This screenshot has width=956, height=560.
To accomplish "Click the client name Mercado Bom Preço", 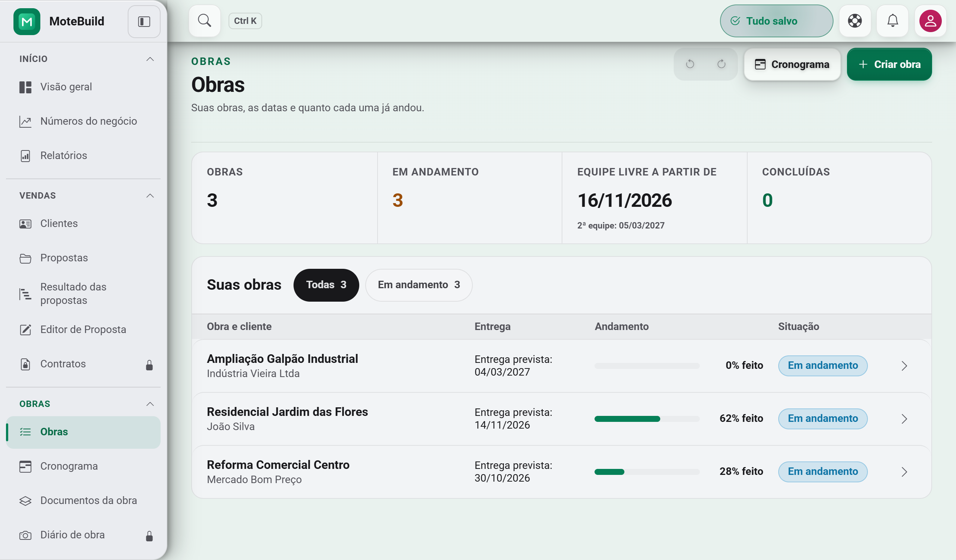I will (x=254, y=480).
